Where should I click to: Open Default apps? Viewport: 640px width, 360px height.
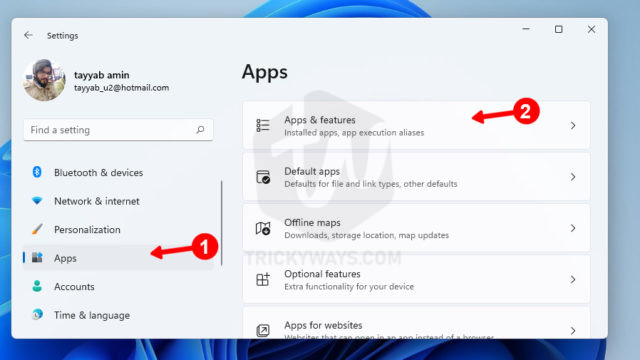pyautogui.click(x=416, y=177)
